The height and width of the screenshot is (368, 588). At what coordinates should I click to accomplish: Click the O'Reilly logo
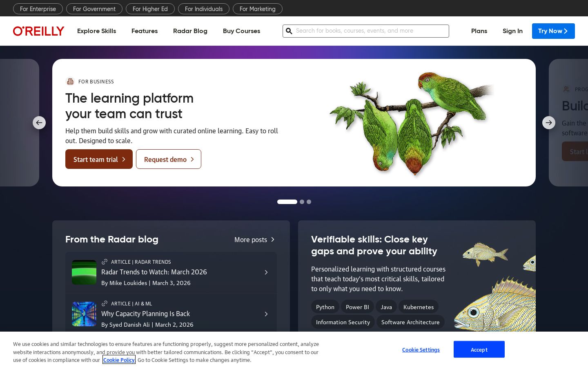tap(38, 31)
